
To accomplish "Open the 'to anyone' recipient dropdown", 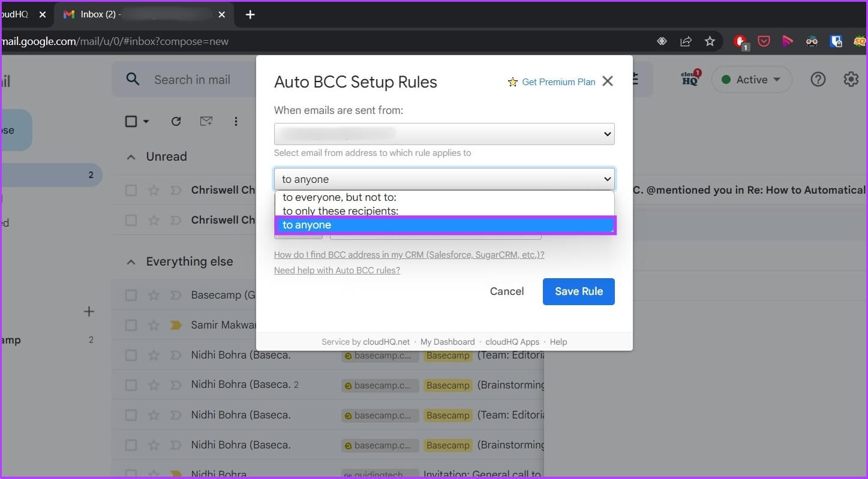I will click(x=444, y=179).
